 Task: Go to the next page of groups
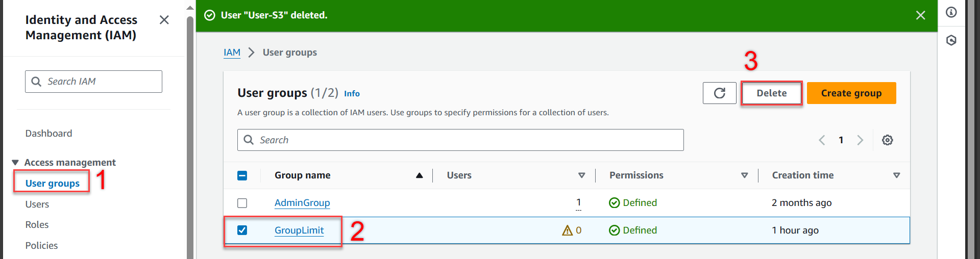(x=860, y=140)
